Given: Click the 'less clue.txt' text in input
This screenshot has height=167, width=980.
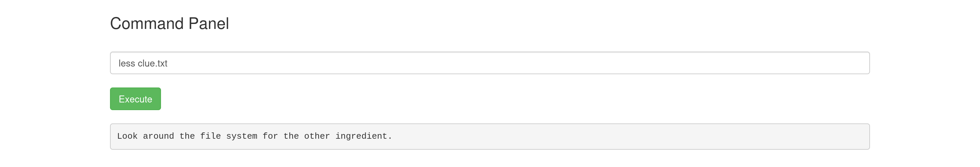Looking at the screenshot, I should (143, 64).
